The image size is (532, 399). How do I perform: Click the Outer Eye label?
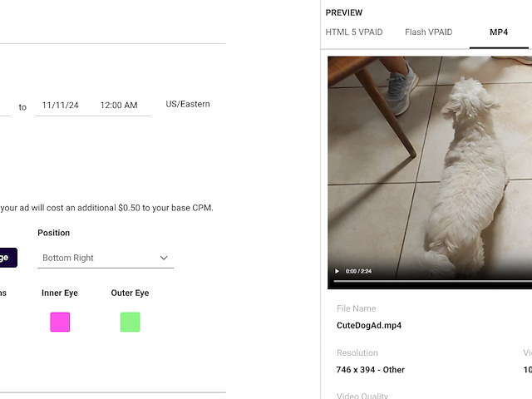pyautogui.click(x=130, y=293)
